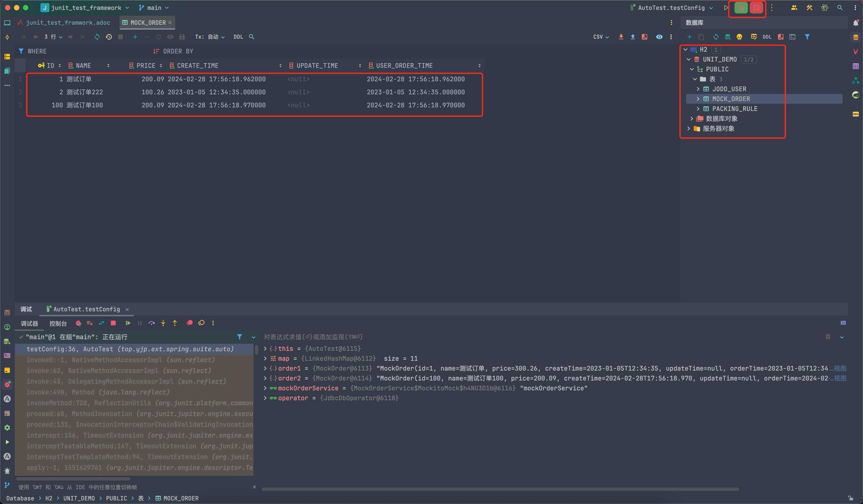Screen dimensions: 863x504
Task: Switch to the 控制台 console tab
Action: pos(58,323)
